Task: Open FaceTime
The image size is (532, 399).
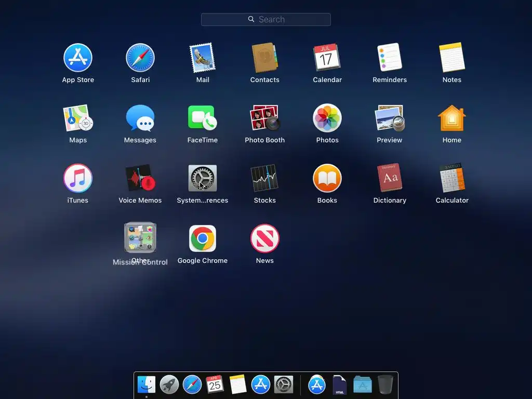Action: [x=203, y=118]
